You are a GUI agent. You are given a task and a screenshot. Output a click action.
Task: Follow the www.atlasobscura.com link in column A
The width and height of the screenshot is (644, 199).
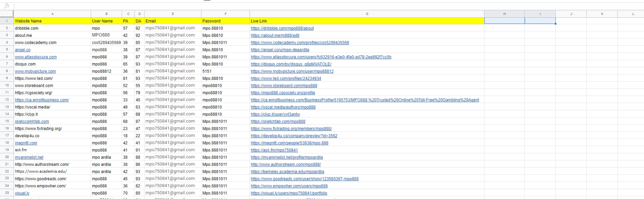36,57
